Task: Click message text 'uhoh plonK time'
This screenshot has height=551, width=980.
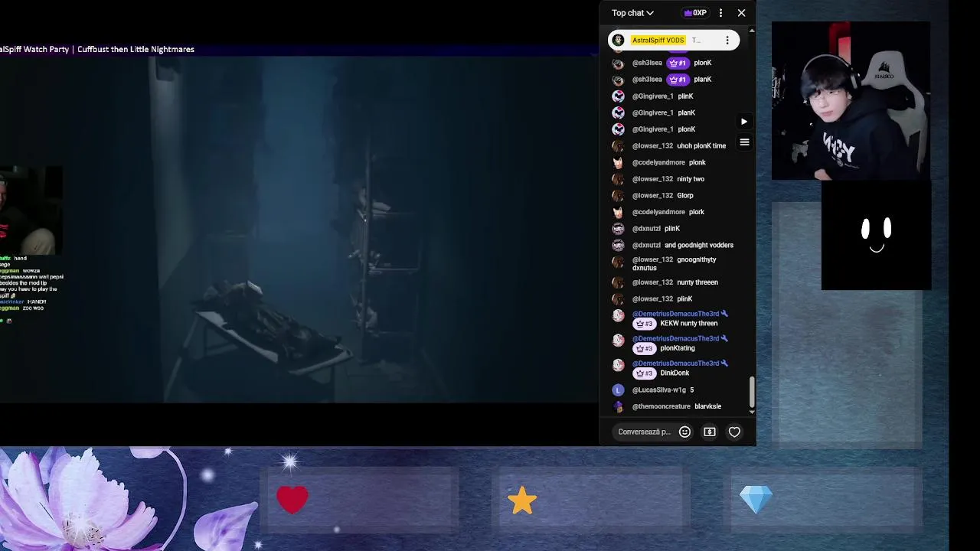Action: (701, 146)
